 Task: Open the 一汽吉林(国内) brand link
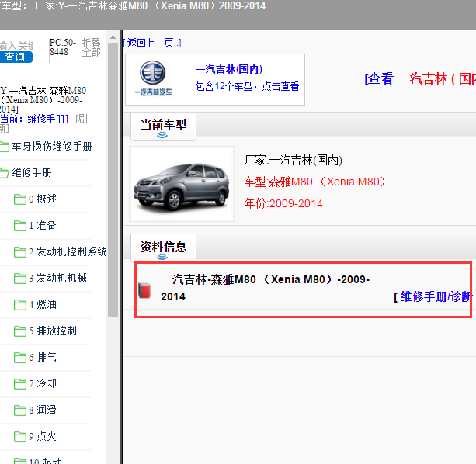click(x=229, y=70)
